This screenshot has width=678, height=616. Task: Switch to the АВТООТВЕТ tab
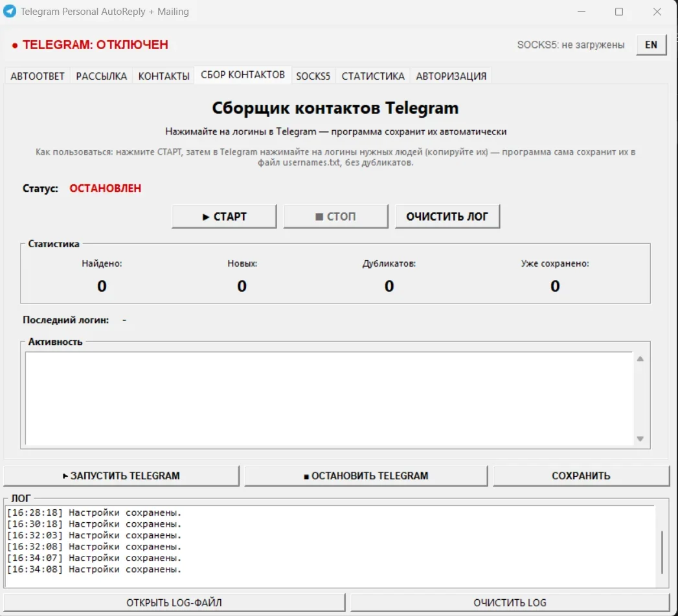click(37, 76)
